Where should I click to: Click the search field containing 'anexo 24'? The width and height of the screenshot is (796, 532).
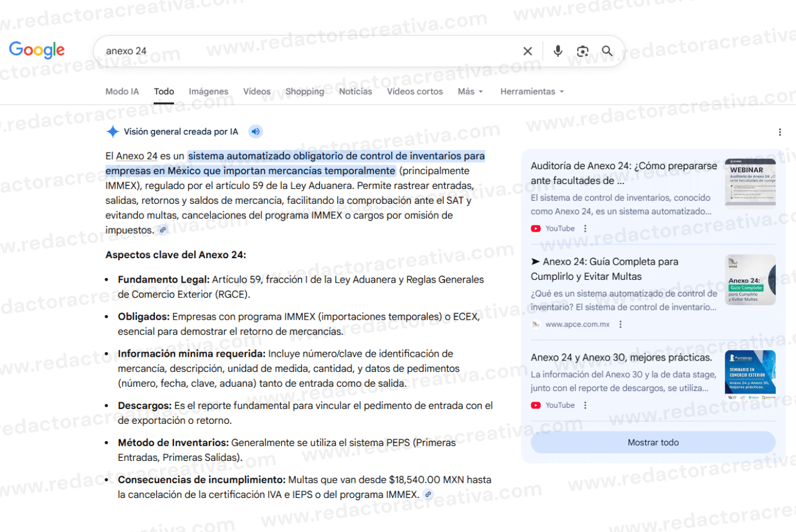(311, 51)
